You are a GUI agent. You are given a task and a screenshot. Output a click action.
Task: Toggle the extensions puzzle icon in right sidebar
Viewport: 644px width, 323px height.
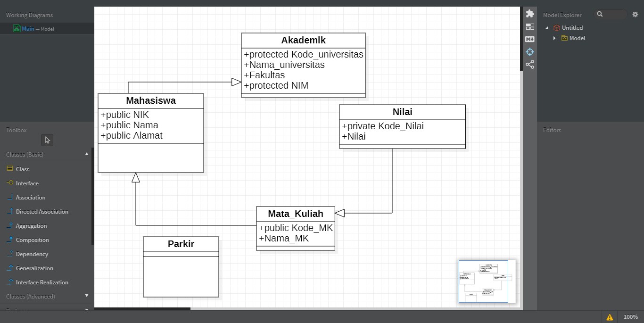(x=530, y=14)
